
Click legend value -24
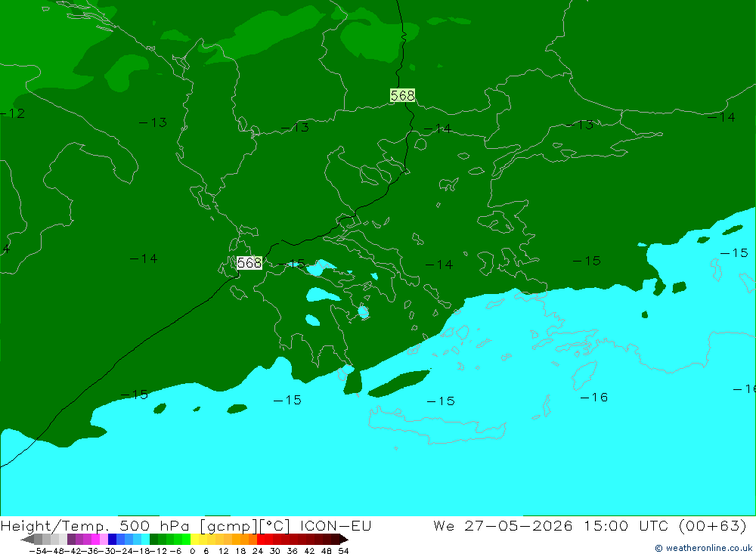(125, 551)
